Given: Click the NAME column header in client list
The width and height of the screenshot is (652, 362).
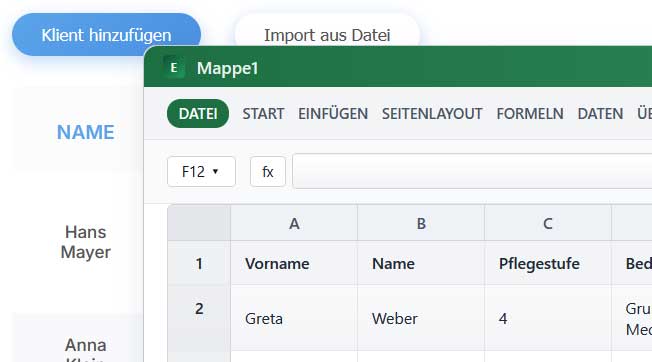Looking at the screenshot, I should click(x=85, y=132).
